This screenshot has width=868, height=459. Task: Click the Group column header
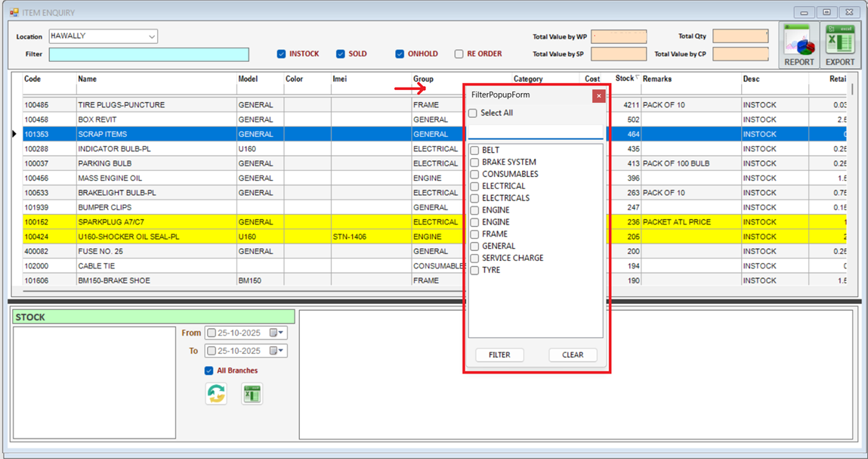coord(423,79)
